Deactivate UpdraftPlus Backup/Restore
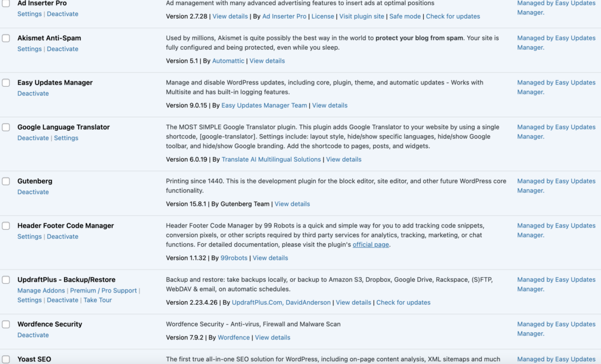601x364 pixels. (62, 300)
